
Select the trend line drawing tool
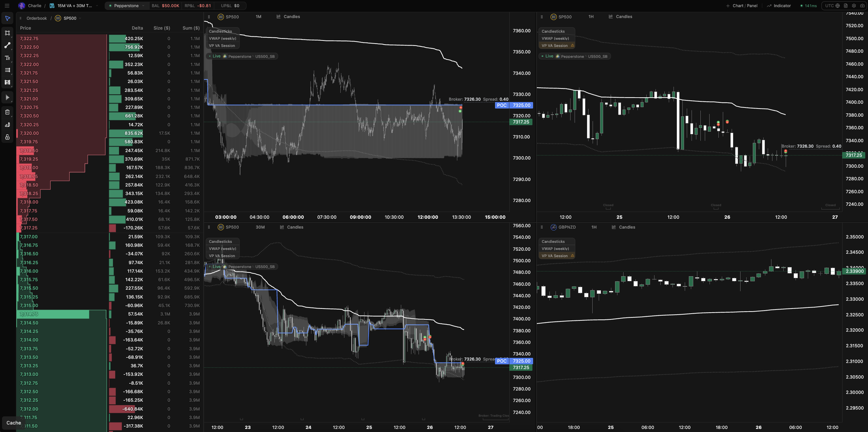click(x=7, y=45)
